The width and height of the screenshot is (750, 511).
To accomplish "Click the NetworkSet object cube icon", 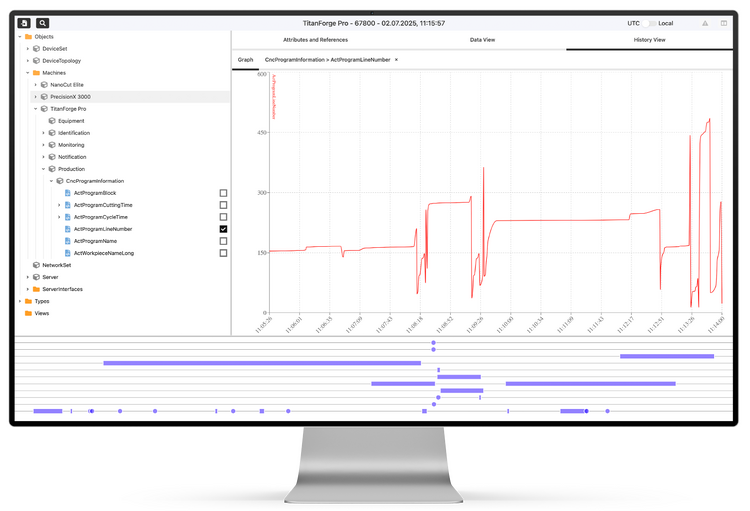I will 36,265.
